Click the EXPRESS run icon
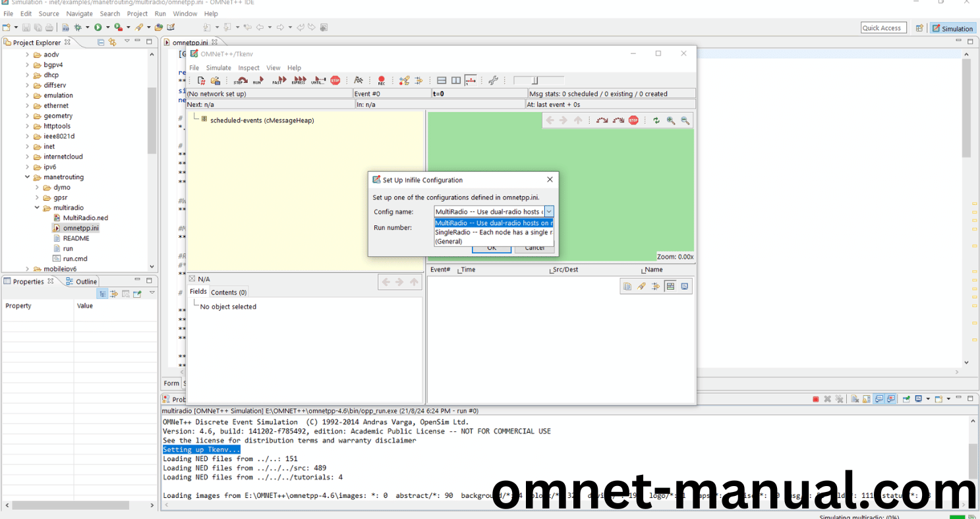980x519 pixels. (299, 80)
